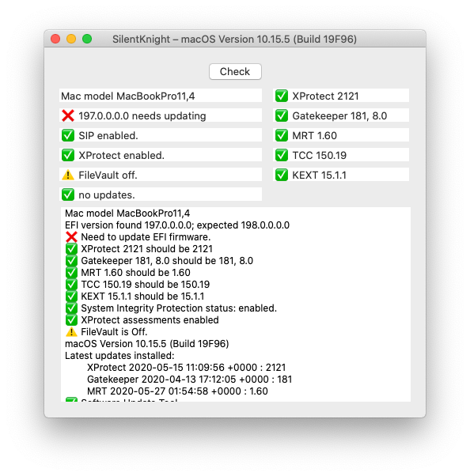Click MRT 1.60 should be 1.60 text
Screen dimensions: 470x476
(x=135, y=273)
